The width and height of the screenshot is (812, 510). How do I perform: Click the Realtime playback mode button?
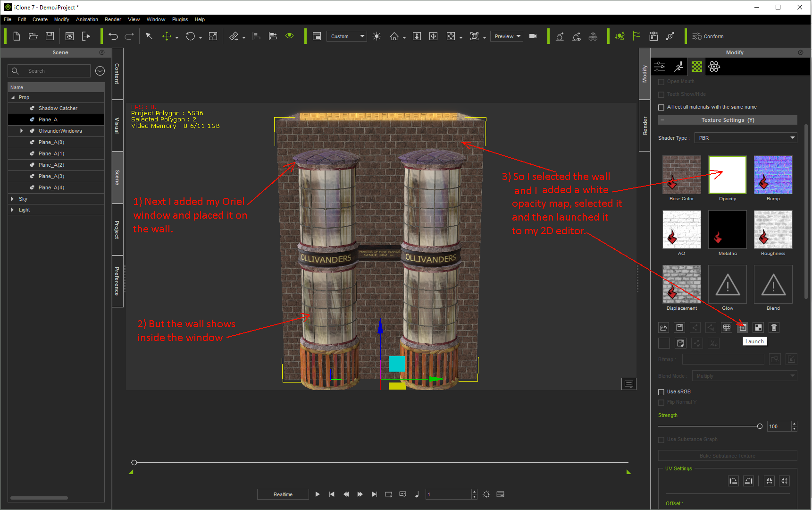click(x=283, y=494)
